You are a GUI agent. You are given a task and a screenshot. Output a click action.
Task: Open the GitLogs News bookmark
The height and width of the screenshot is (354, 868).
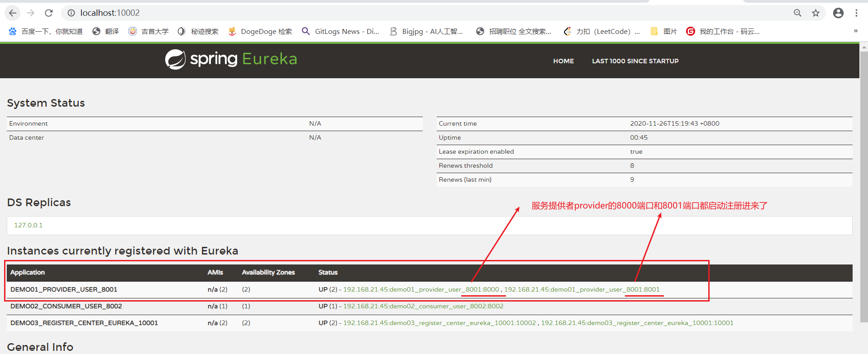(340, 31)
